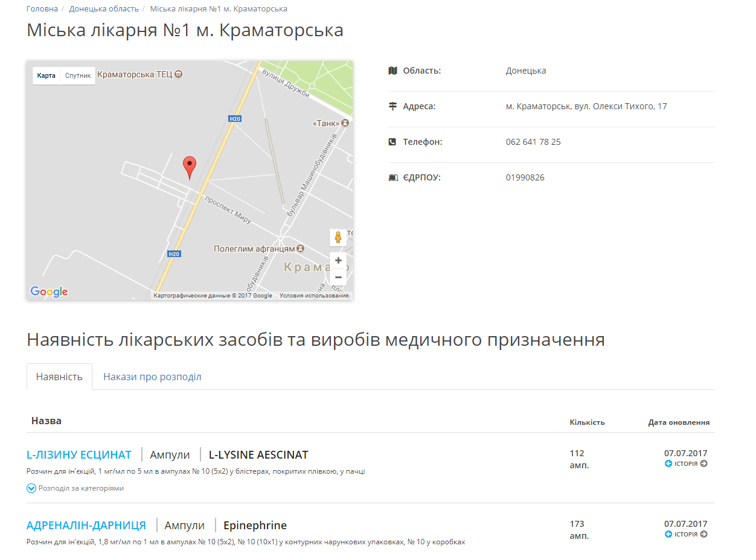
Task: Zoom in the map with plus button
Action: click(x=338, y=261)
